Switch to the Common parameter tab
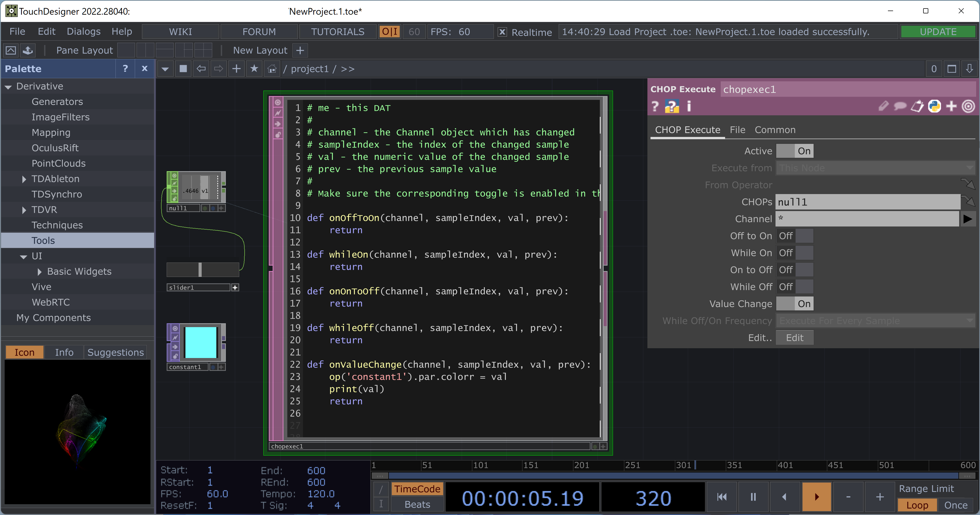Viewport: 980px width, 515px height. 774,130
